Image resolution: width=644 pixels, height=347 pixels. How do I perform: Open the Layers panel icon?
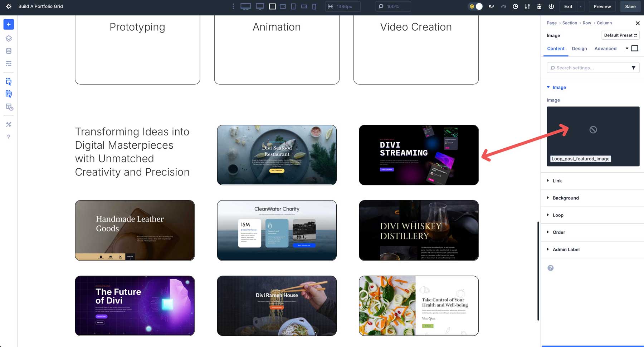coord(9,38)
